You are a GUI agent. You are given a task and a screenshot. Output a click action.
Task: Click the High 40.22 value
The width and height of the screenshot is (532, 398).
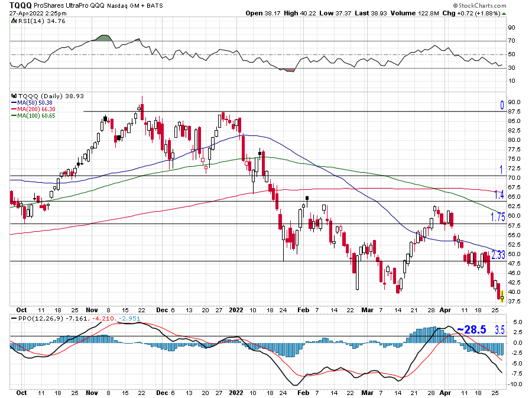300,13
